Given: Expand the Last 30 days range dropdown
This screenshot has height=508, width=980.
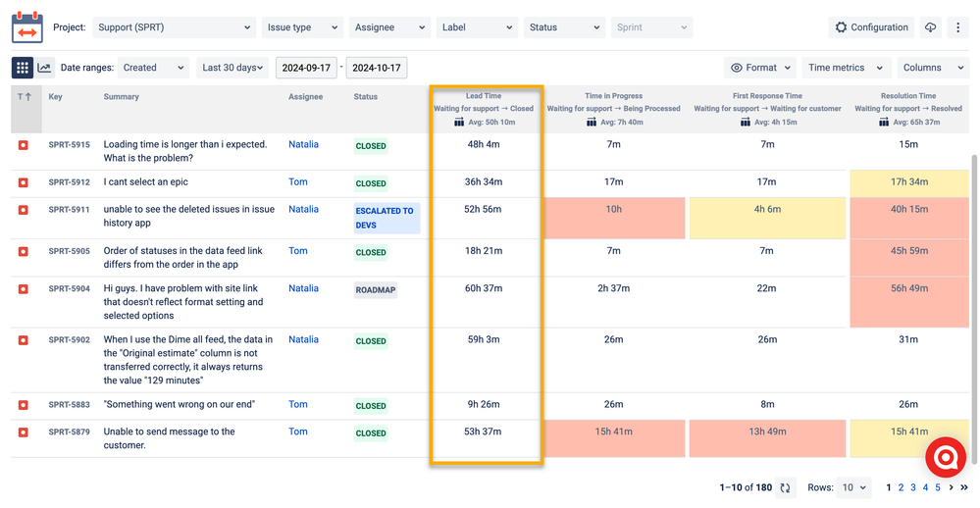Looking at the screenshot, I should [x=232, y=68].
